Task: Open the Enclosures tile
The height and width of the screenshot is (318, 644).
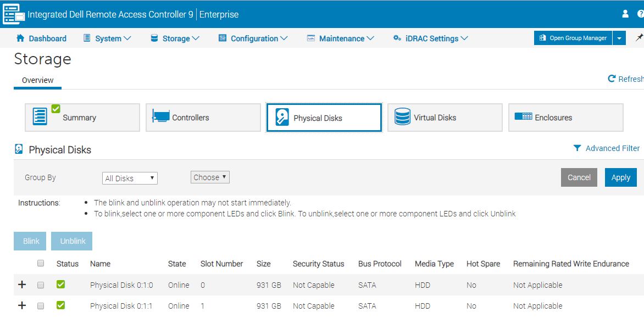Action: (x=565, y=118)
